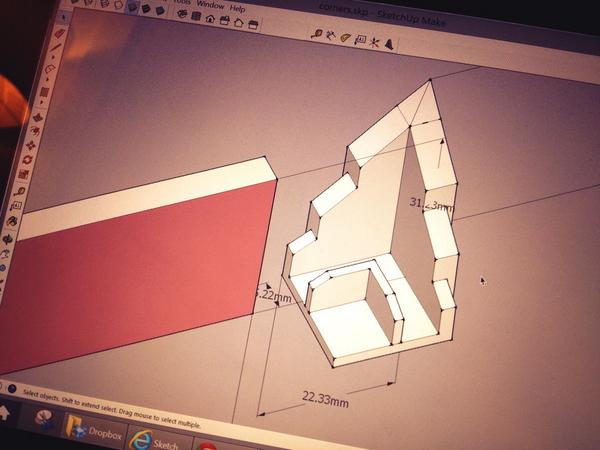Viewport: 600px width, 450px height.
Task: Click the 22.33mm dimension label
Action: click(325, 399)
